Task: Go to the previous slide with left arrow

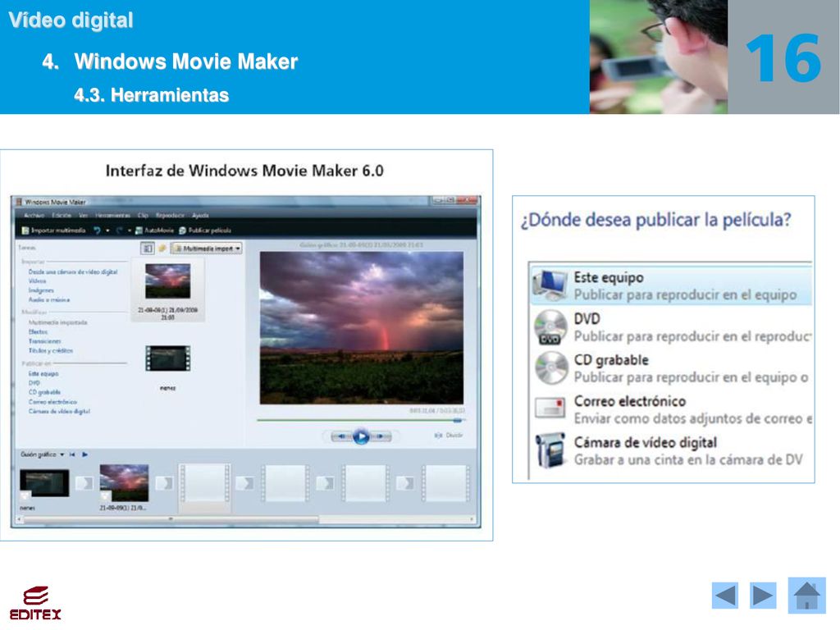Action: pos(725,596)
